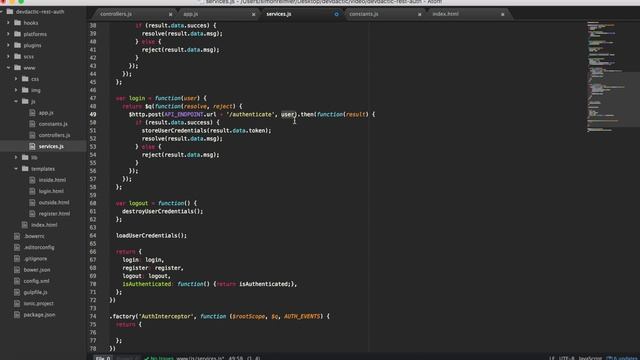640x360 pixels.
Task: Expand the plugins folder
Action: tap(8, 45)
